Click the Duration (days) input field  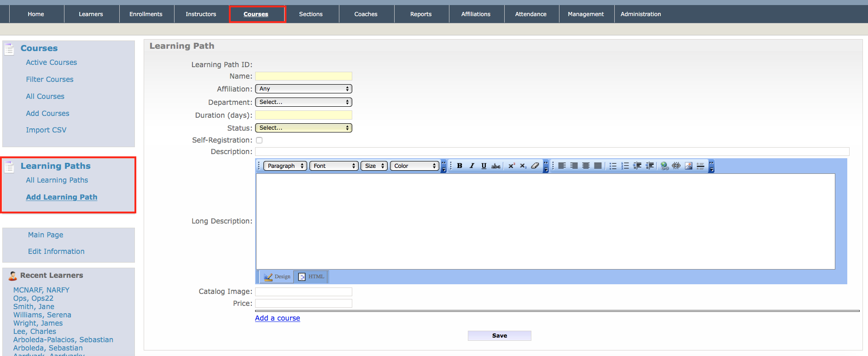(x=303, y=115)
